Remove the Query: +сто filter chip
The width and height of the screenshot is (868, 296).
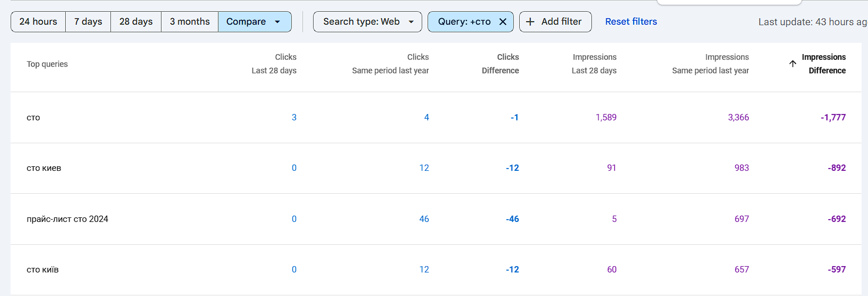tap(503, 22)
